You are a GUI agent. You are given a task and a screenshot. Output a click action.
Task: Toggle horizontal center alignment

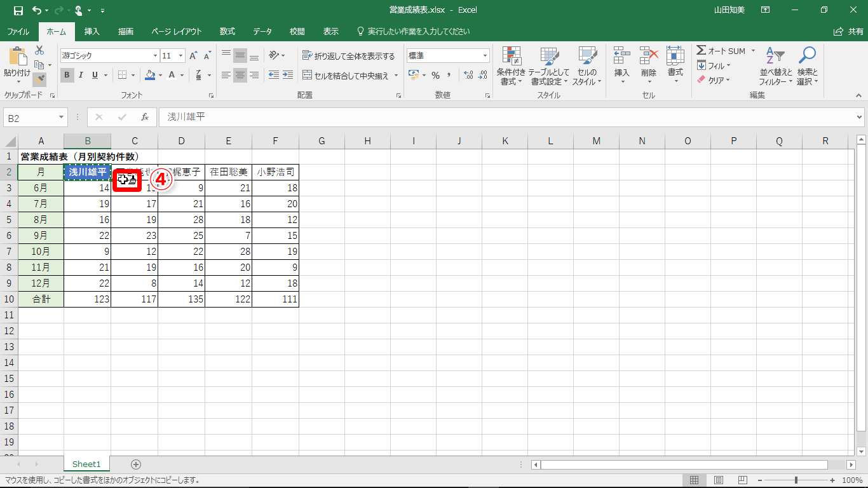[240, 75]
